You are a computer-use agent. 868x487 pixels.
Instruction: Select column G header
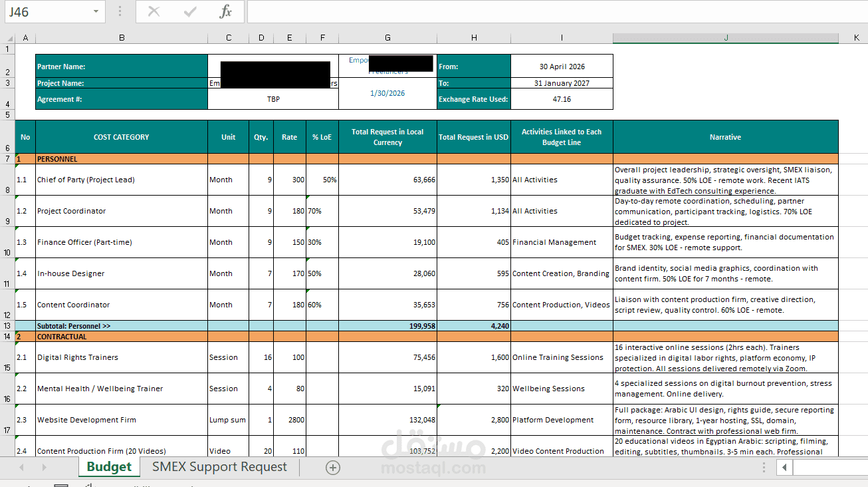click(x=387, y=38)
